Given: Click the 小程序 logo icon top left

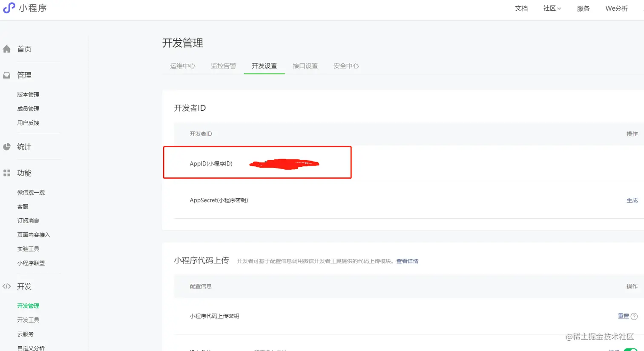Looking at the screenshot, I should [9, 8].
